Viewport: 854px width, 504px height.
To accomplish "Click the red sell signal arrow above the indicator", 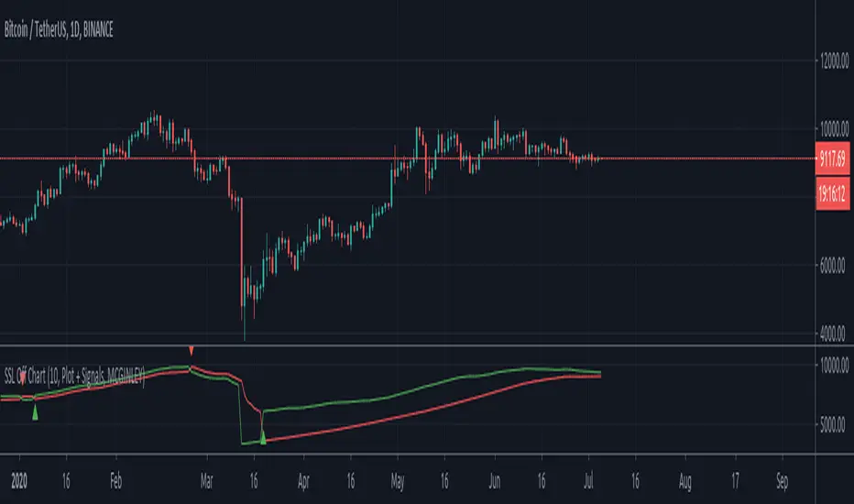I will 191,351.
